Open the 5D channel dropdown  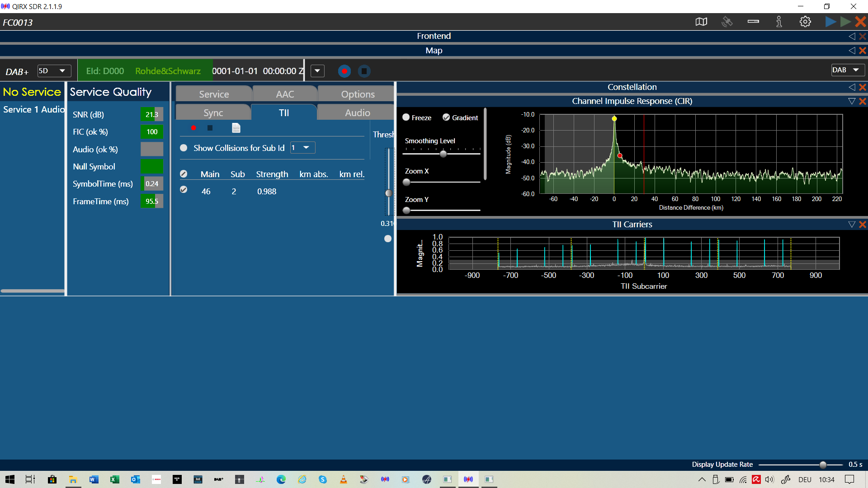click(53, 71)
